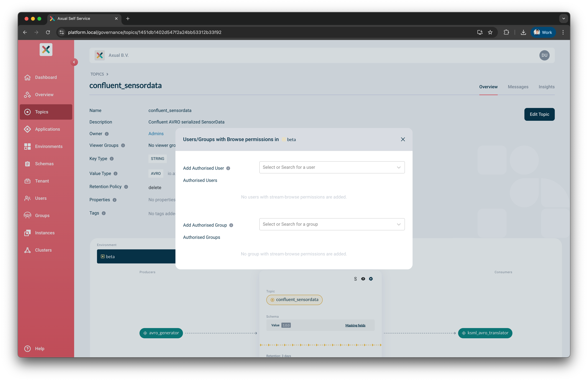
Task: Open the 'Select or Search for a group' dropdown
Action: pyautogui.click(x=332, y=224)
